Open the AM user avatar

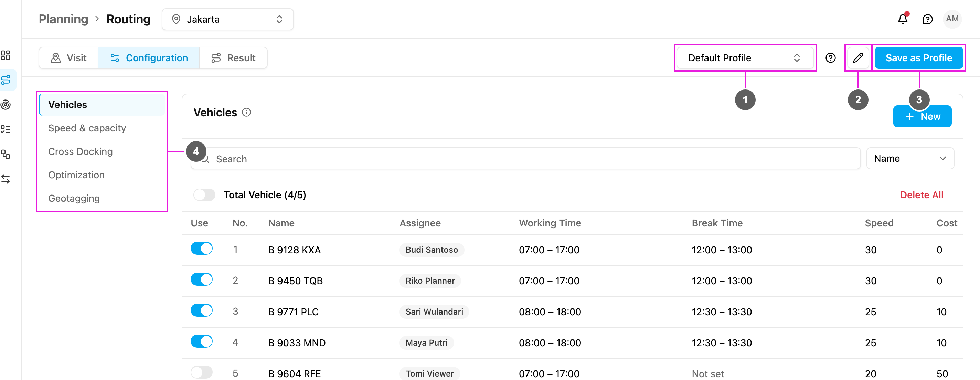point(952,19)
